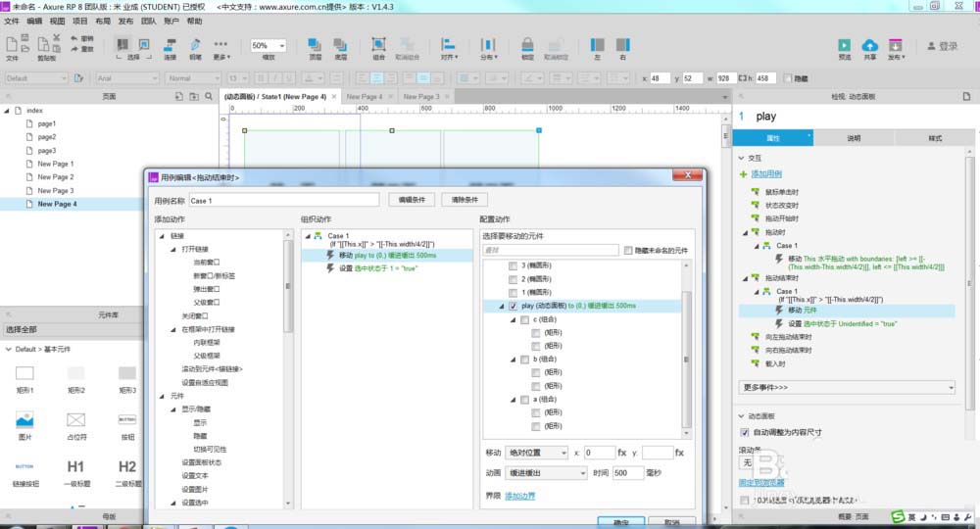This screenshot has height=529, width=980.
Task: Open the 视图 menu
Action: pyautogui.click(x=57, y=22)
